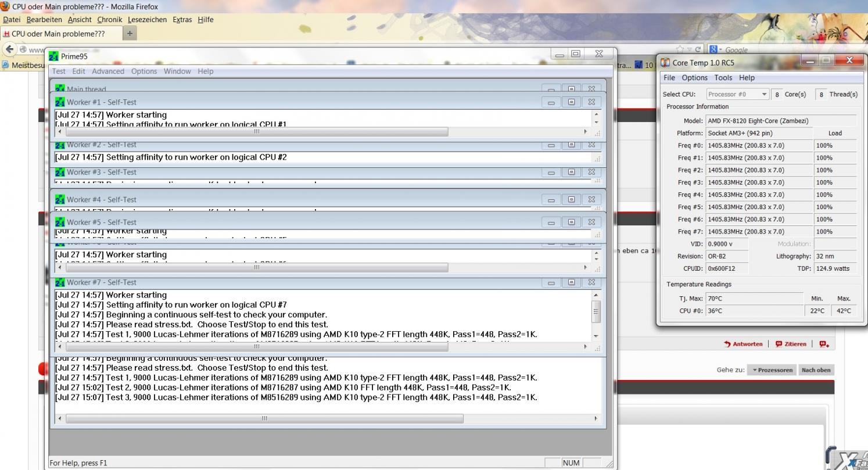The width and height of the screenshot is (868, 470).
Task: Click model text 'AMD FX-8120 Eight-Core (Zambezi)'
Action: [758, 121]
